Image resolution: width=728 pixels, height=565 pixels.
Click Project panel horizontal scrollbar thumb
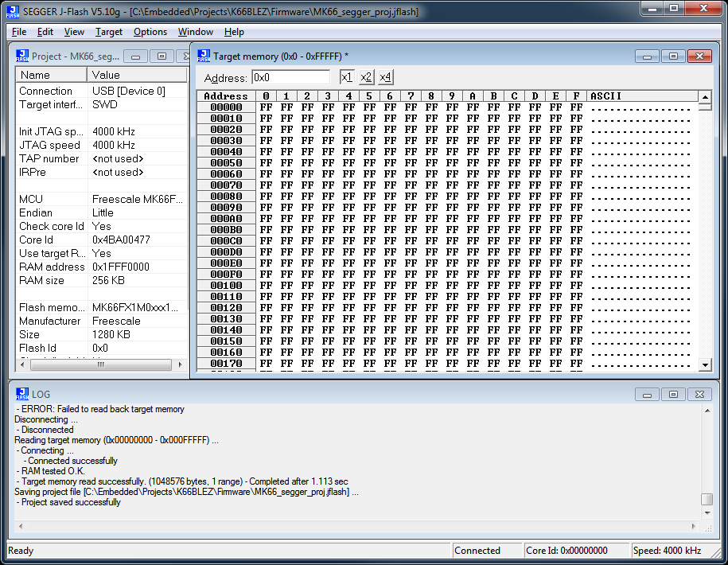[101, 365]
